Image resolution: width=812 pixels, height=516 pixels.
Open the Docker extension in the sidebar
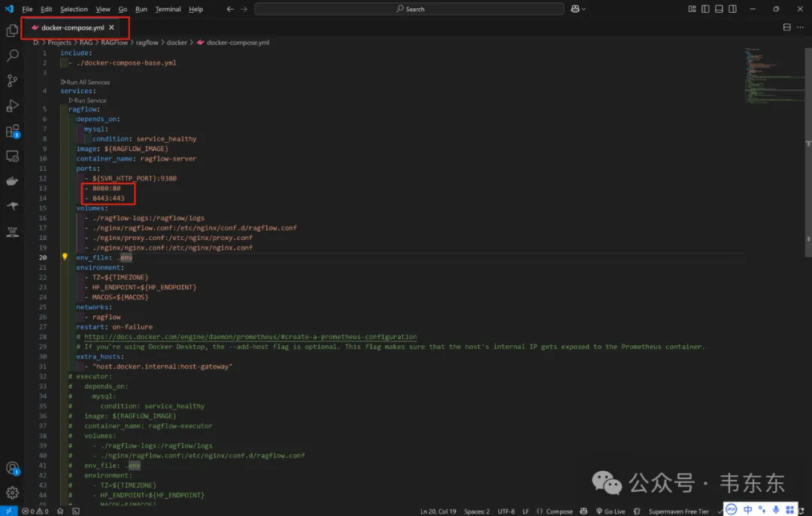12,181
